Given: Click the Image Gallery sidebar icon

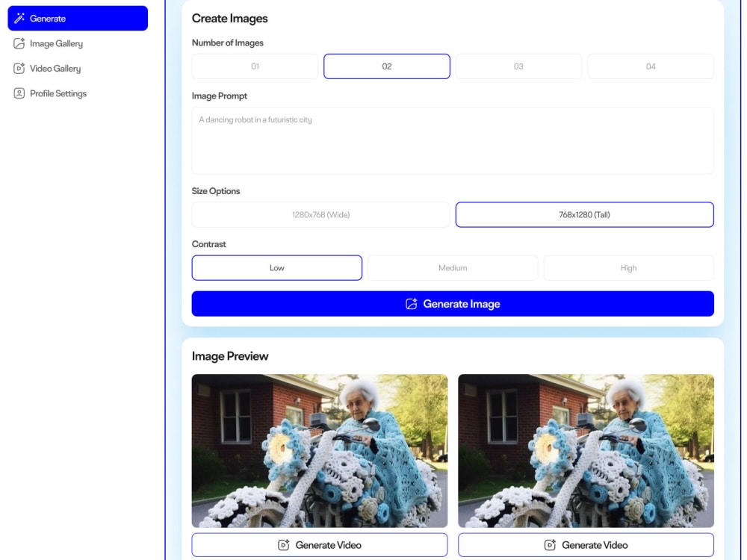Looking at the screenshot, I should [x=19, y=43].
